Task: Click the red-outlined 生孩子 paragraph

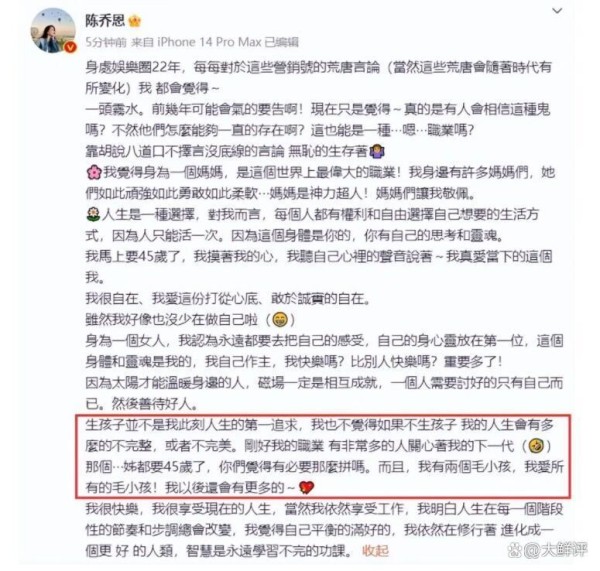Action: tap(323, 456)
